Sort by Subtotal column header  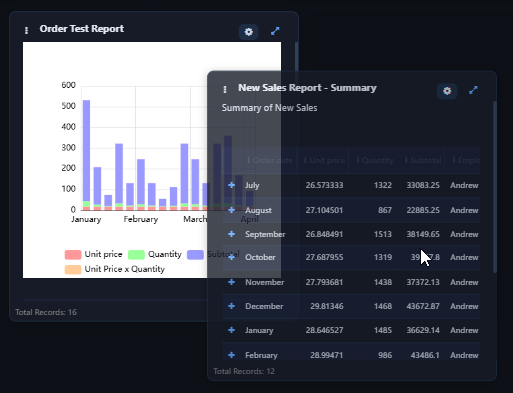(426, 160)
